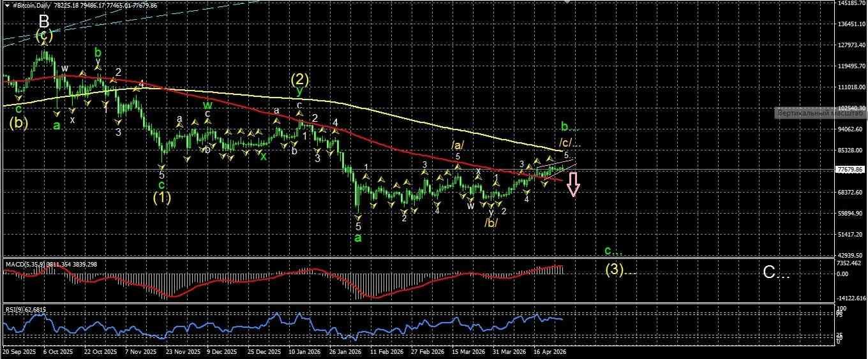The height and width of the screenshot is (359, 868).
Task: Click the current price tag 77679.86
Action: 849,170
